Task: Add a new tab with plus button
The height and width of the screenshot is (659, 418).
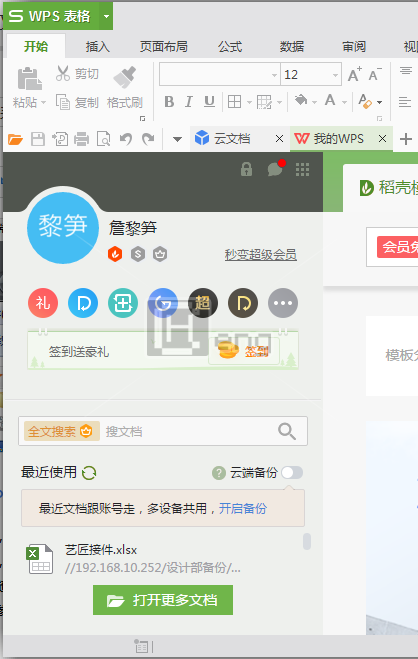Action: pos(406,139)
